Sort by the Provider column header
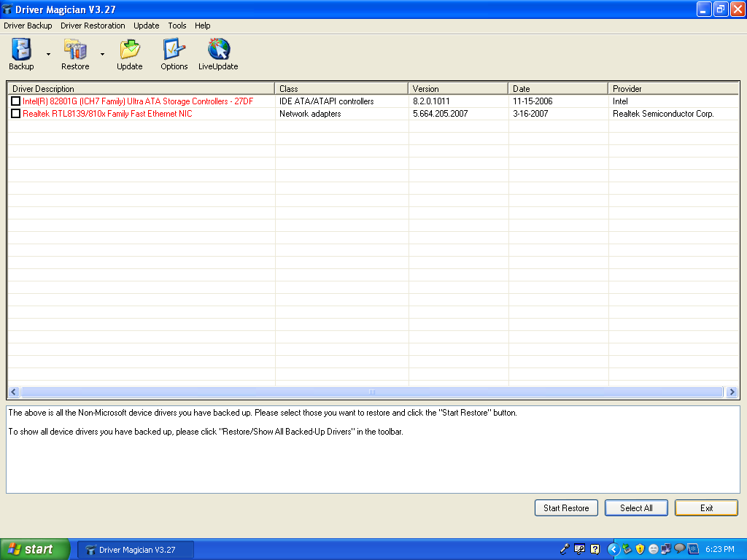The width and height of the screenshot is (747, 560). (x=673, y=88)
